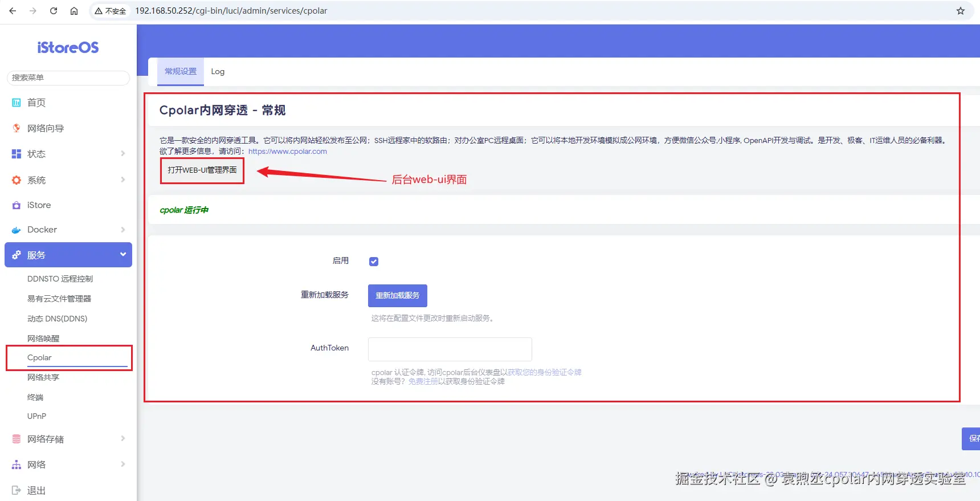980x501 pixels.
Task: Open 动态 DNS(DDNS) service
Action: (x=57, y=319)
